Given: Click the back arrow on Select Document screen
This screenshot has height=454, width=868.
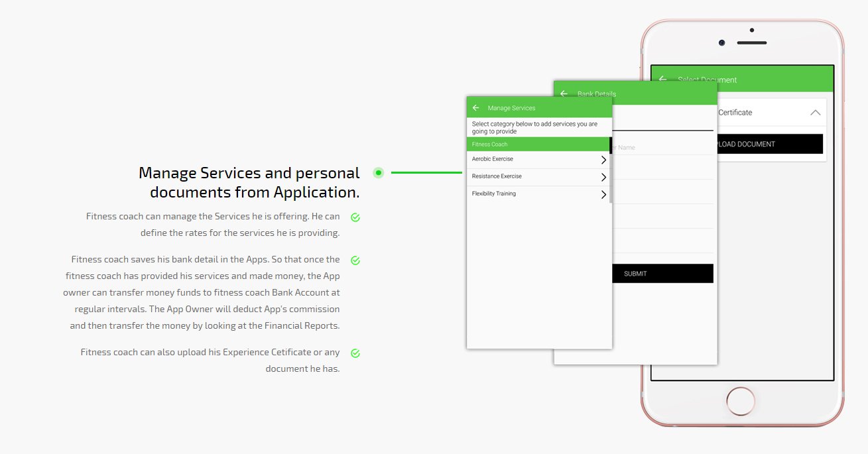Looking at the screenshot, I should [662, 78].
